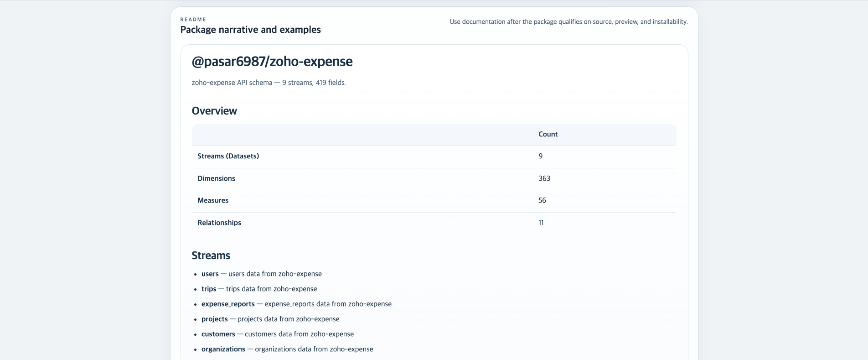The image size is (868, 360).
Task: Select the trips stream entry
Action: pyautogui.click(x=259, y=289)
